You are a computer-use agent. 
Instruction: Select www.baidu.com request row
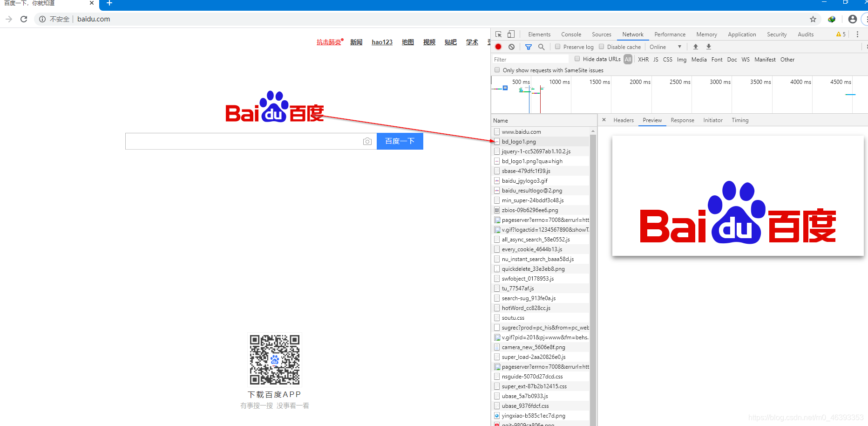tap(541, 132)
